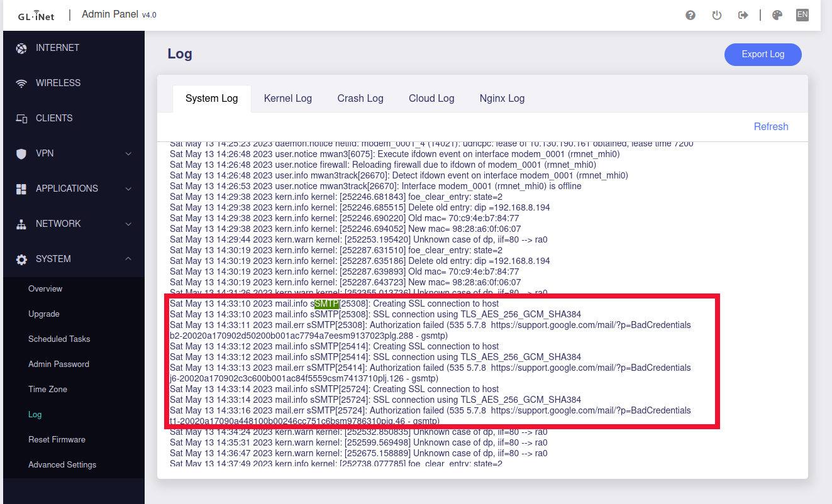Click the highlighted SMTP text in log
Viewport: 832px width, 504px height.
point(326,304)
